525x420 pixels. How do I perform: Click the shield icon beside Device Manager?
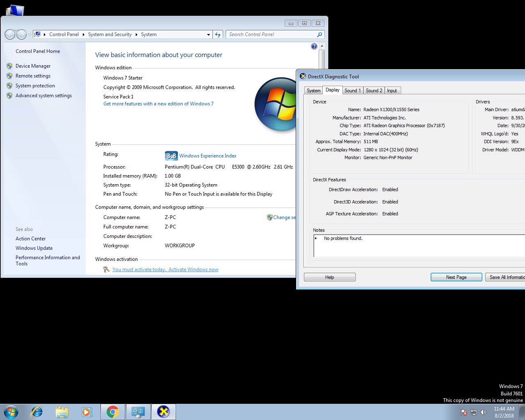point(9,66)
